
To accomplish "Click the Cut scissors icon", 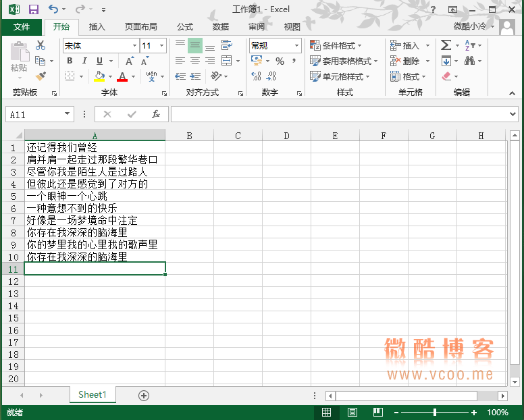I will 41,45.
